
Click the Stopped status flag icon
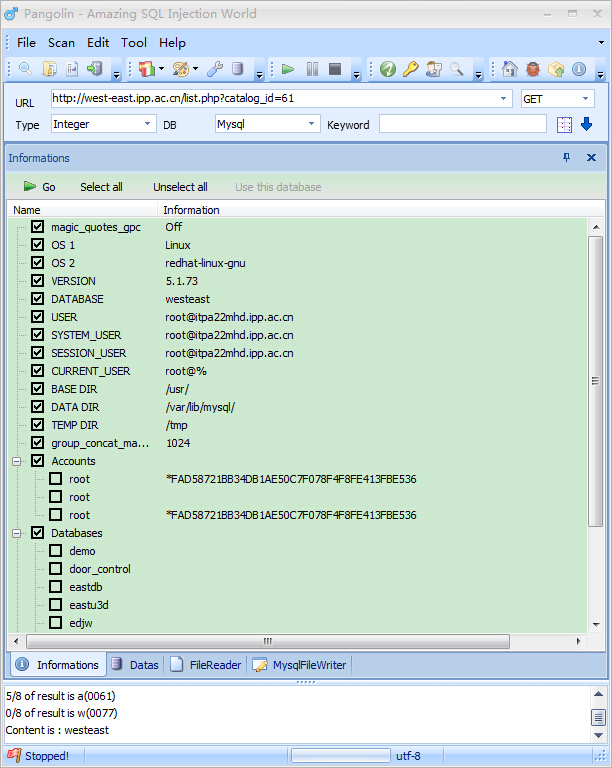[x=14, y=755]
